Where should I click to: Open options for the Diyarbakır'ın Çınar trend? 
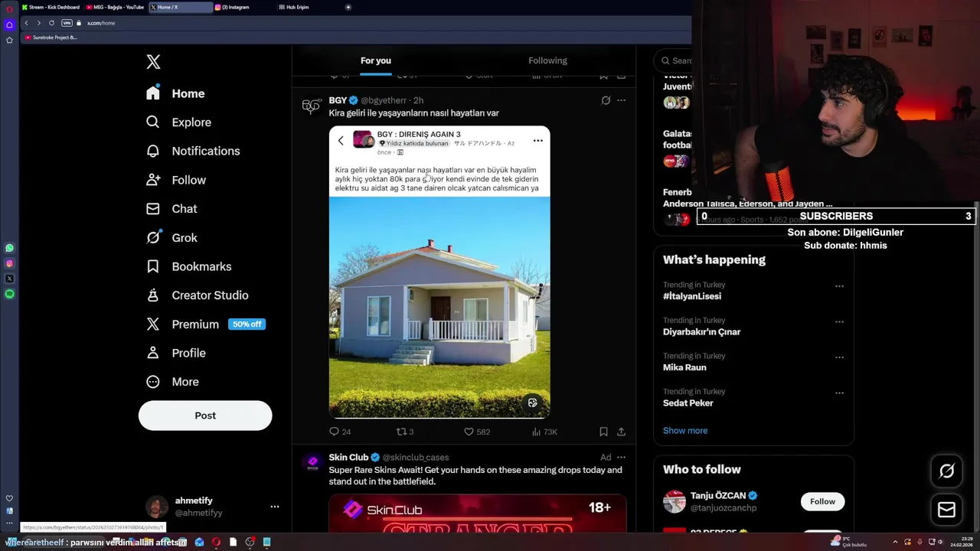coord(839,322)
